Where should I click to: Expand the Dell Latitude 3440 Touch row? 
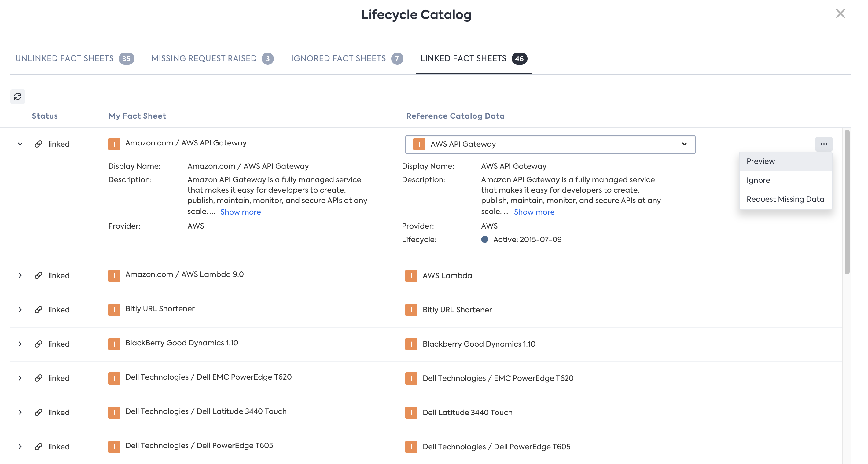click(20, 412)
